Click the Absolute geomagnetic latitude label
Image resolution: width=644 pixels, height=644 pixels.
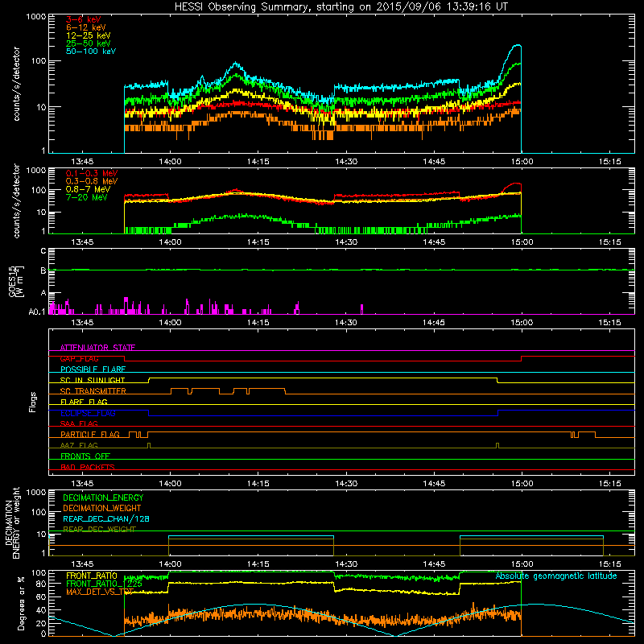(556, 576)
